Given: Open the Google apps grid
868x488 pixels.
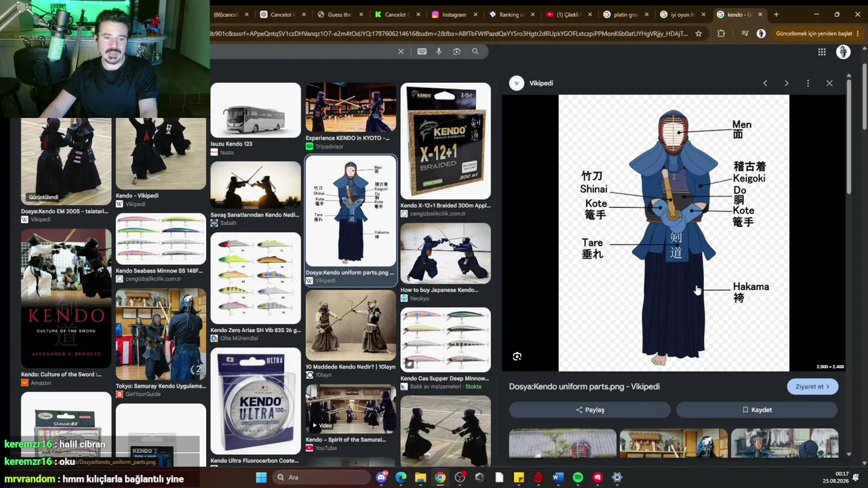Looking at the screenshot, I should point(822,52).
